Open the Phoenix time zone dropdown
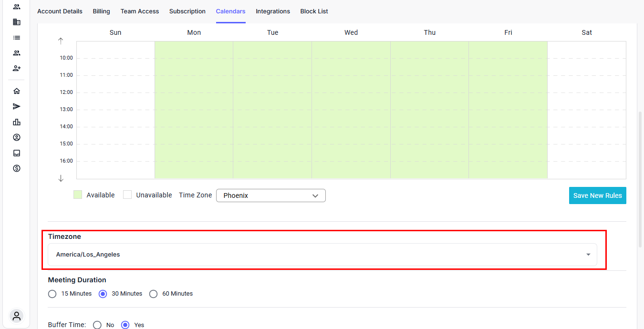The width and height of the screenshot is (644, 329). pos(270,195)
